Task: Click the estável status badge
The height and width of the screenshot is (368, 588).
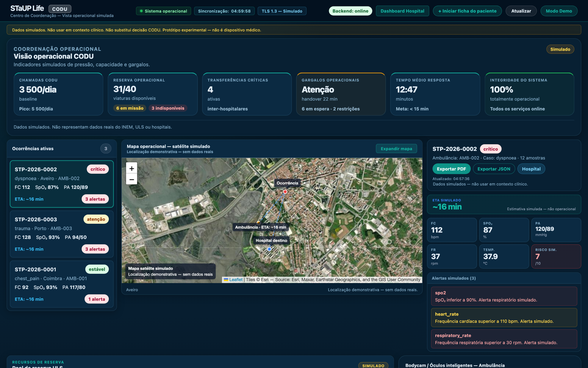Action: (x=97, y=269)
